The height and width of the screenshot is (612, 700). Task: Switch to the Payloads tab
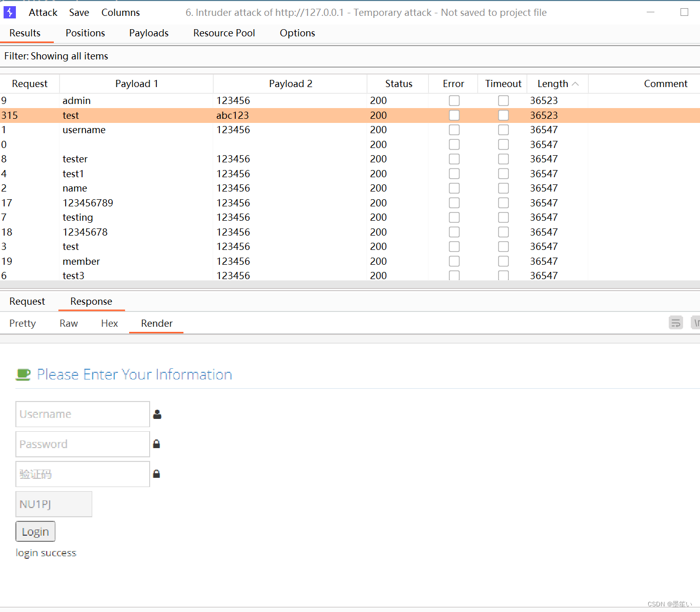tap(149, 33)
